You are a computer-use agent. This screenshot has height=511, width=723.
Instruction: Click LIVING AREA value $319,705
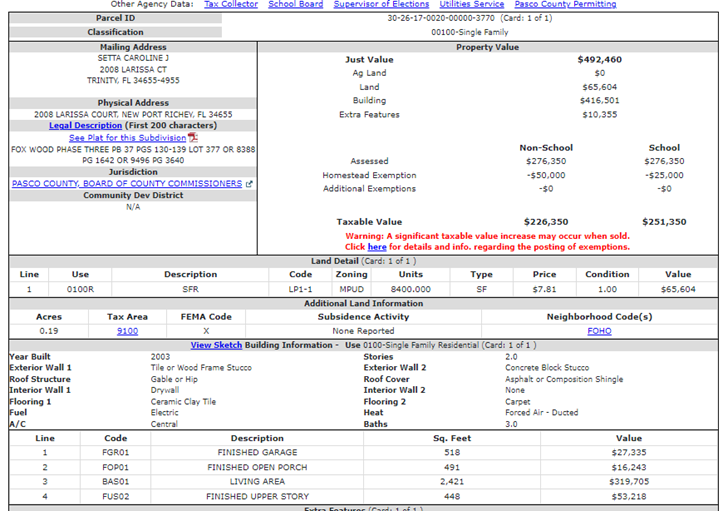[628, 482]
